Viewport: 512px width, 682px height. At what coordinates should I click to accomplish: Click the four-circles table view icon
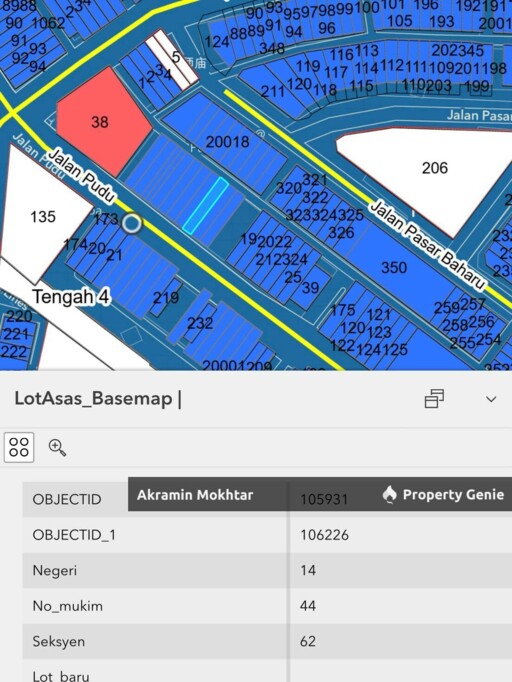coord(19,447)
